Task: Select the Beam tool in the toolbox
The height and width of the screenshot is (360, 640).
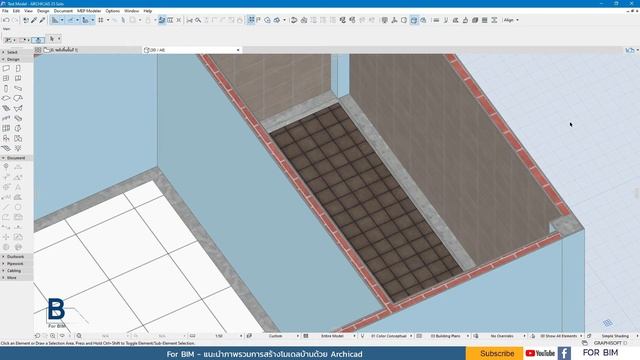Action: coord(18,89)
